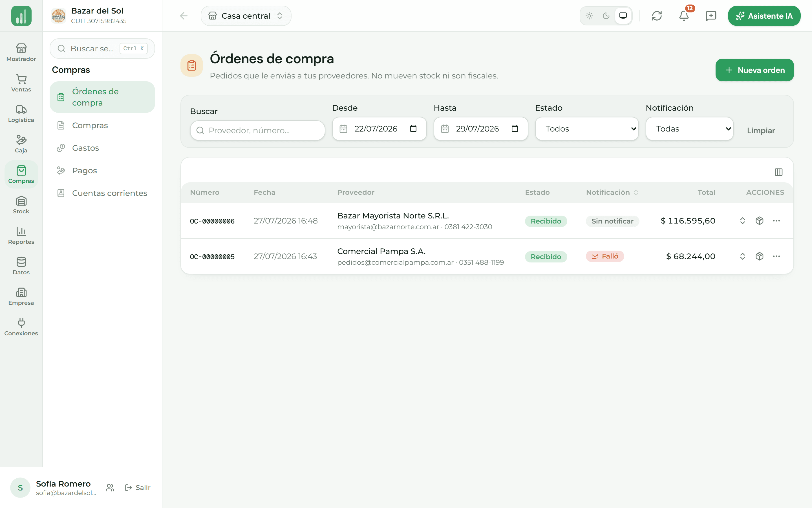
Task: Click the Recibido status for OC-00000006
Action: (x=546, y=221)
